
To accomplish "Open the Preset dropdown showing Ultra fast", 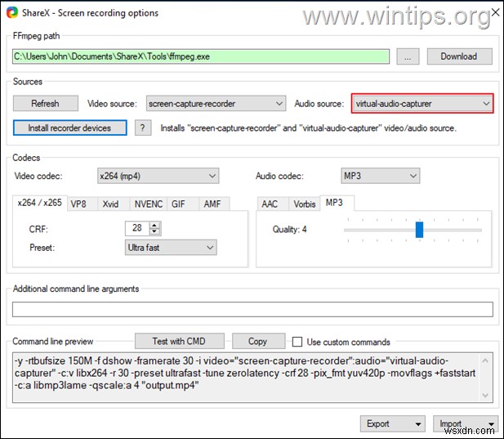I will tap(171, 248).
